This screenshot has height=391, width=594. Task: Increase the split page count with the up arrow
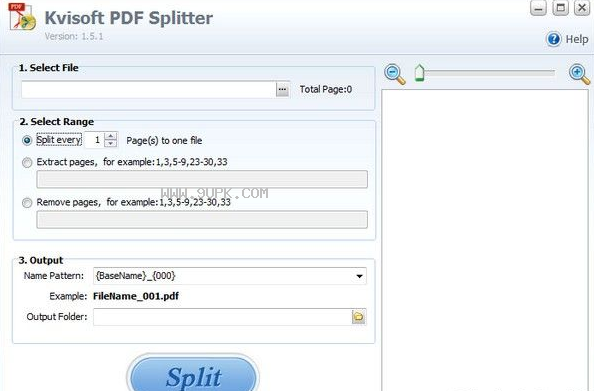click(x=110, y=136)
